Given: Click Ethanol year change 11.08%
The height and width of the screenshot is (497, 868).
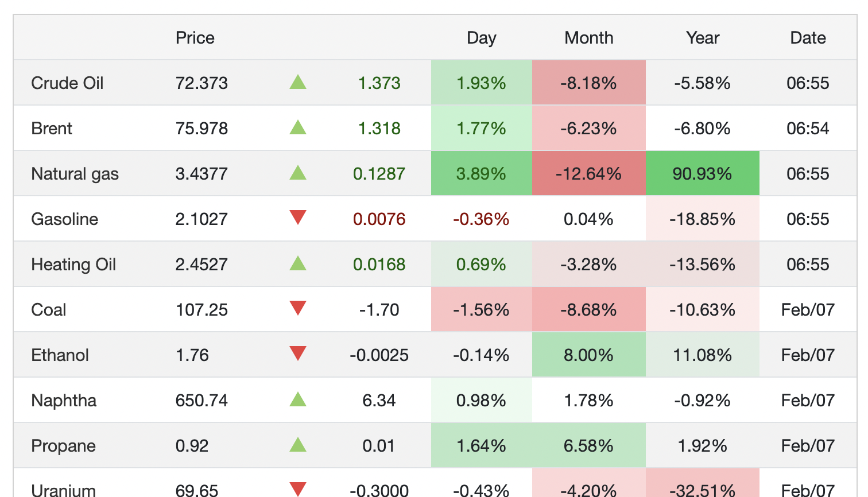Looking at the screenshot, I should pos(703,355).
